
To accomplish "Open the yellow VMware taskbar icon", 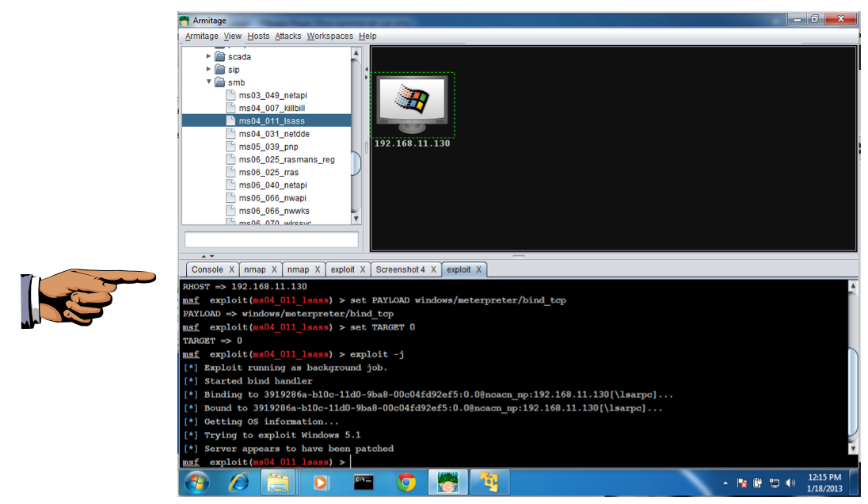I will click(489, 483).
